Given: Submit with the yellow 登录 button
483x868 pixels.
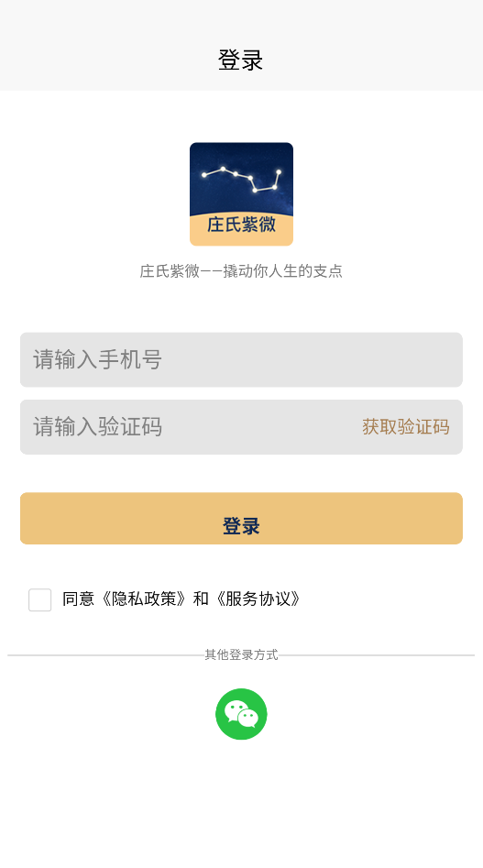Looking at the screenshot, I should (x=241, y=519).
